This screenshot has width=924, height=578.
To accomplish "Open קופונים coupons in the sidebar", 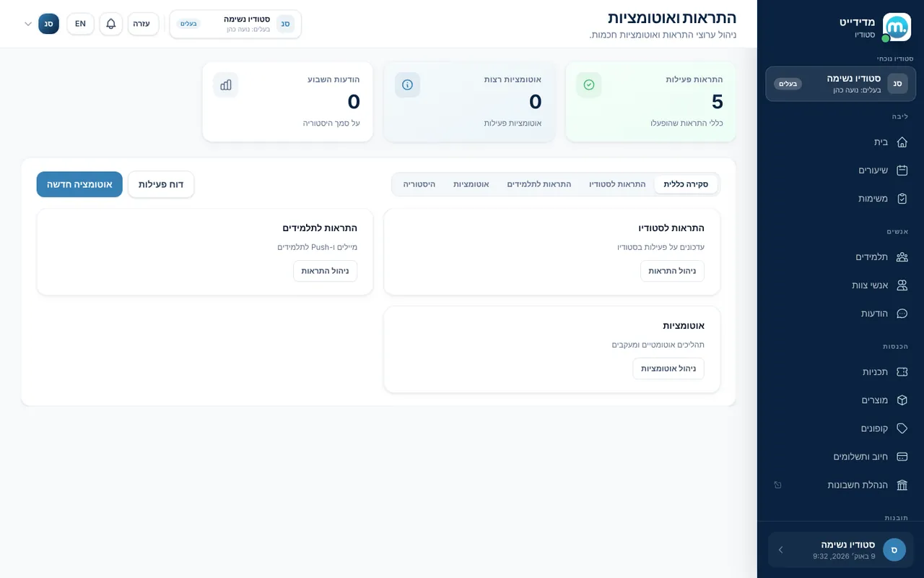I will [840, 428].
